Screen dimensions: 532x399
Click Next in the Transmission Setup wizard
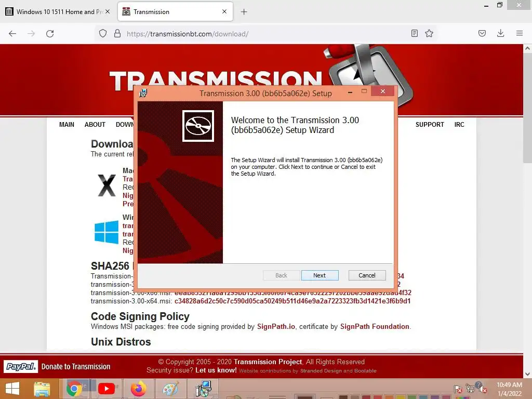tap(320, 275)
